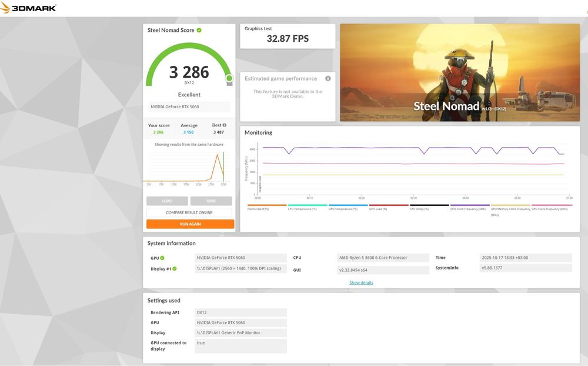Click the green check icon beside GPU label
588x366 pixels.
point(162,258)
